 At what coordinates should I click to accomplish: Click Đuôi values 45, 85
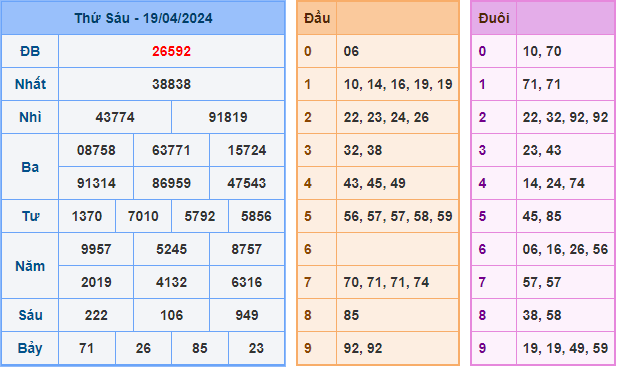542,216
